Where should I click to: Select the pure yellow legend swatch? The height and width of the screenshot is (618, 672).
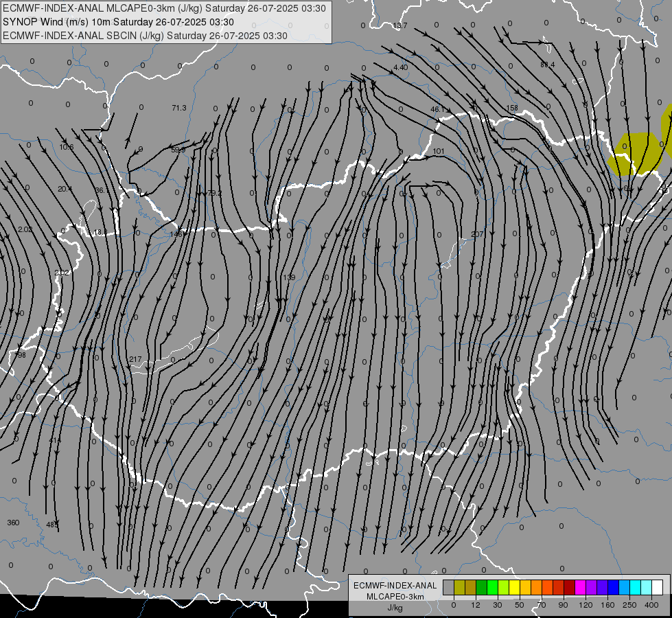pyautogui.click(x=515, y=587)
